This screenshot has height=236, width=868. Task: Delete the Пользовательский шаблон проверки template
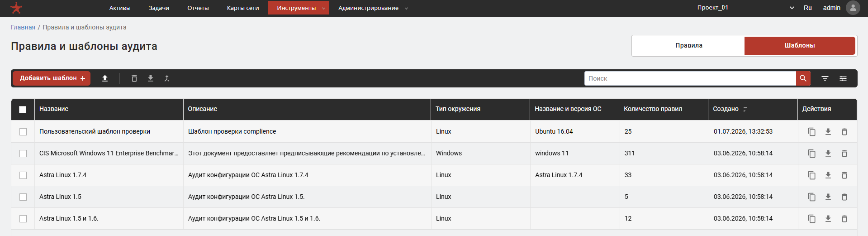(844, 132)
